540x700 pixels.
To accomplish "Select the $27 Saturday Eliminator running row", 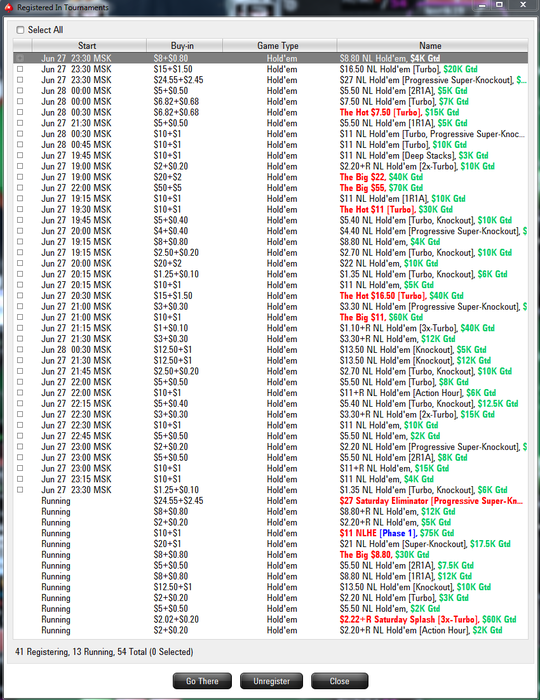I will [270, 501].
